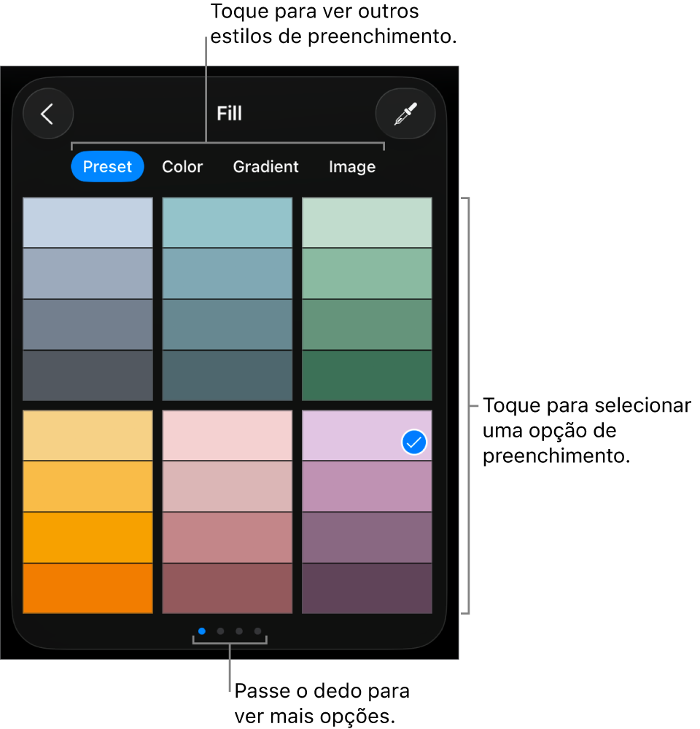The height and width of the screenshot is (729, 700).
Task: Select the third muted teal swatch
Action: [x=227, y=324]
